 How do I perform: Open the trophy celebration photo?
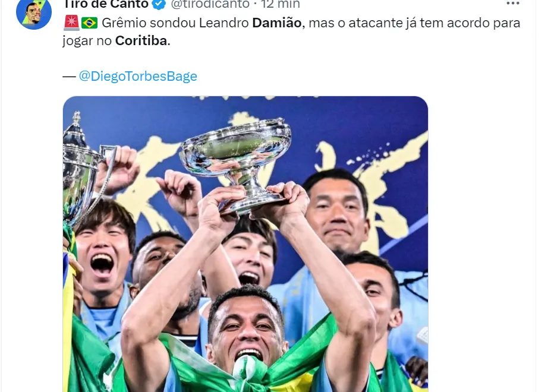pyautogui.click(x=245, y=244)
